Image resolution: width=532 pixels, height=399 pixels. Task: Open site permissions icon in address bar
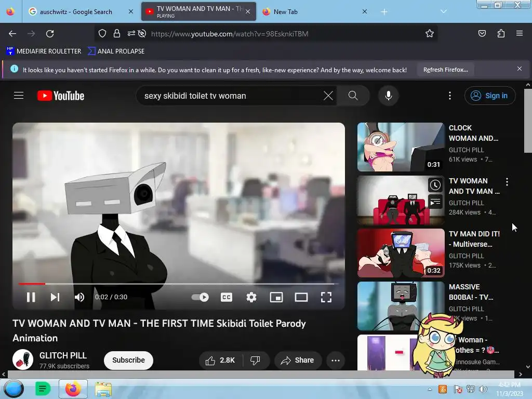point(131,33)
